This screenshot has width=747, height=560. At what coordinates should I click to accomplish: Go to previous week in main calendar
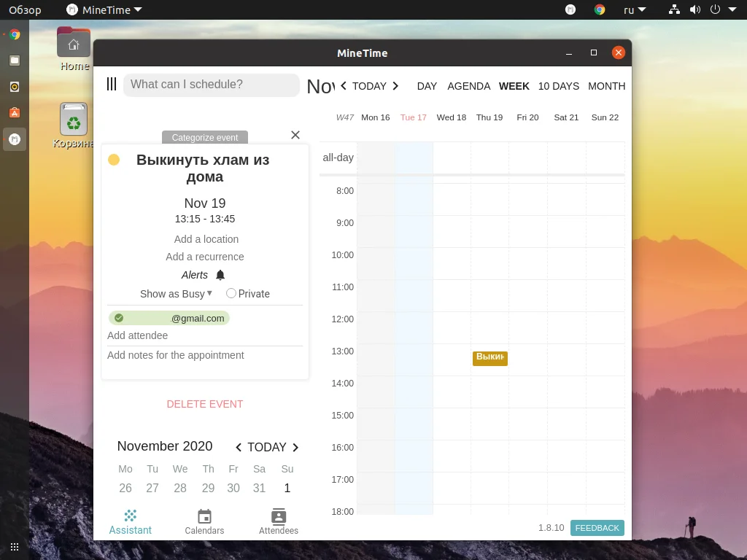[x=344, y=86]
